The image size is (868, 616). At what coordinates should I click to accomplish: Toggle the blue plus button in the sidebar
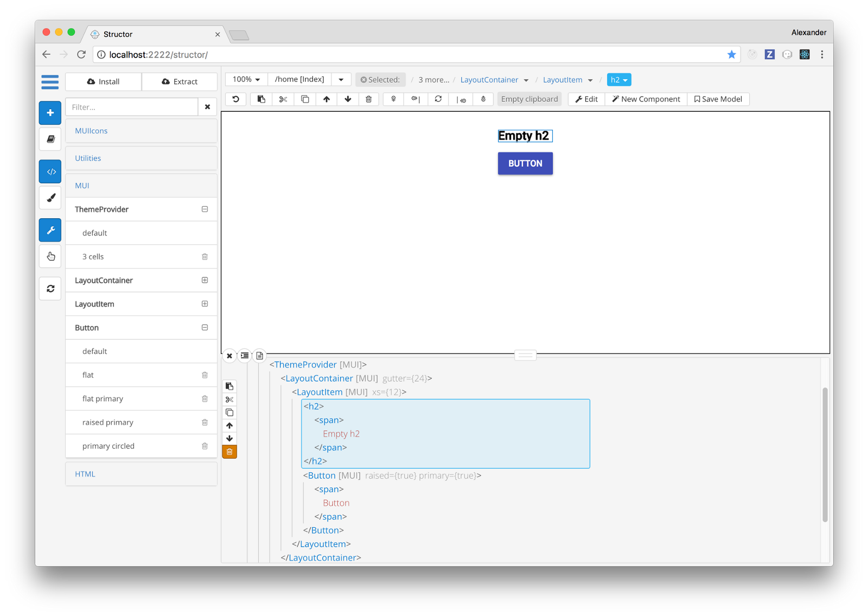50,113
